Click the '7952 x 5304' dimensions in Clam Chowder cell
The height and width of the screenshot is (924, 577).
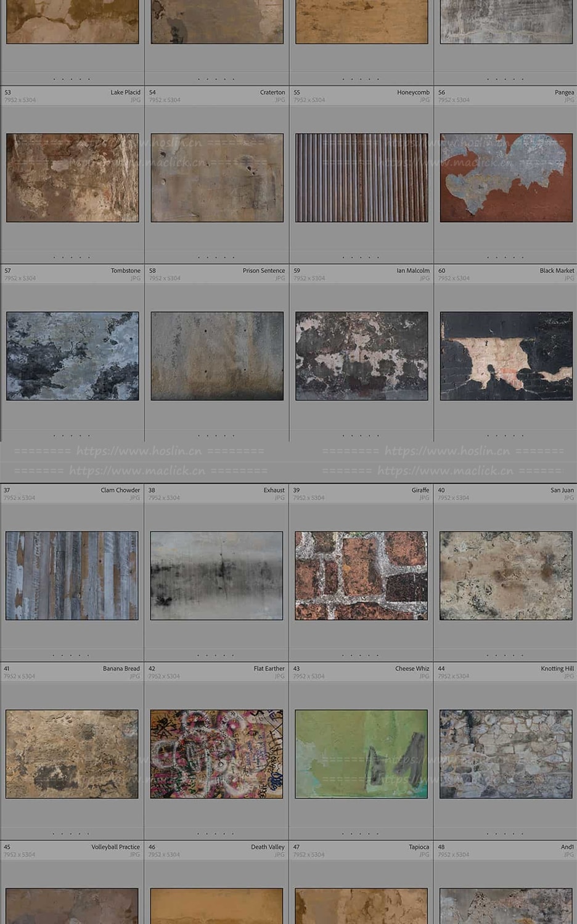(20, 498)
